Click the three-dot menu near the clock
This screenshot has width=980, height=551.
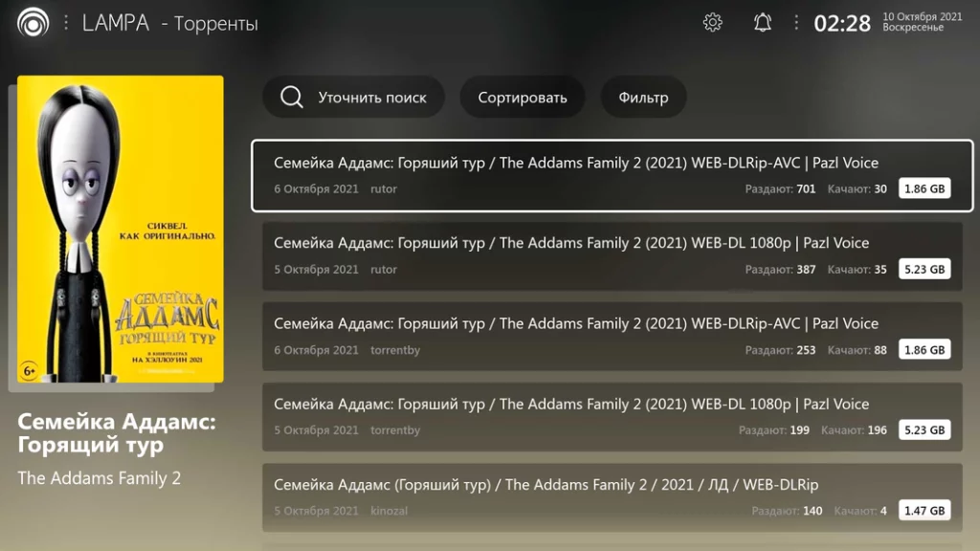coord(795,23)
